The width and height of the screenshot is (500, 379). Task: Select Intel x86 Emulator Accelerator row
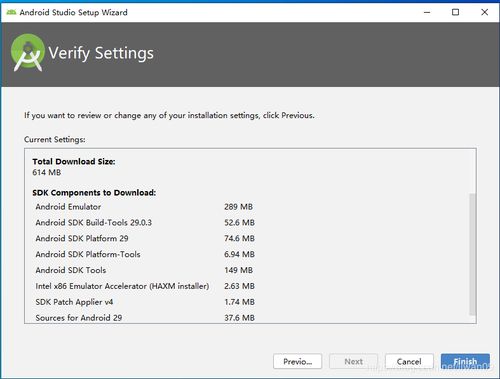coord(145,286)
